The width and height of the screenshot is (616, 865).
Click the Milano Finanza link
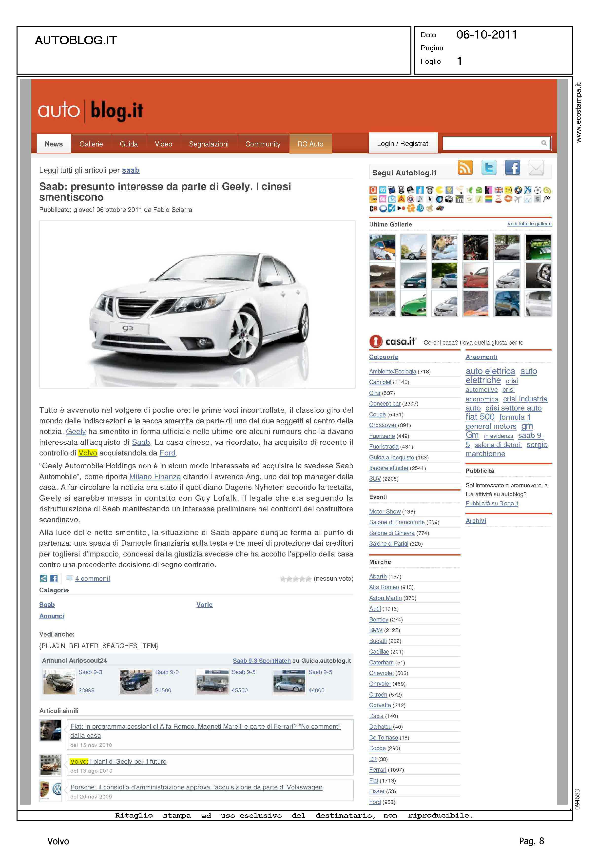[155, 477]
